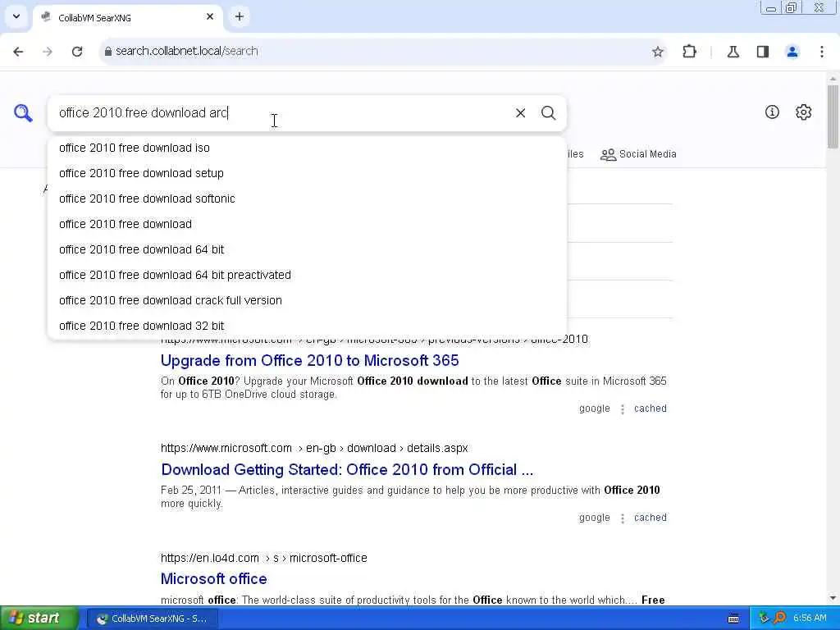
Task: Choose suggestion "office 2010 free download 32 bit"
Action: 307,326
